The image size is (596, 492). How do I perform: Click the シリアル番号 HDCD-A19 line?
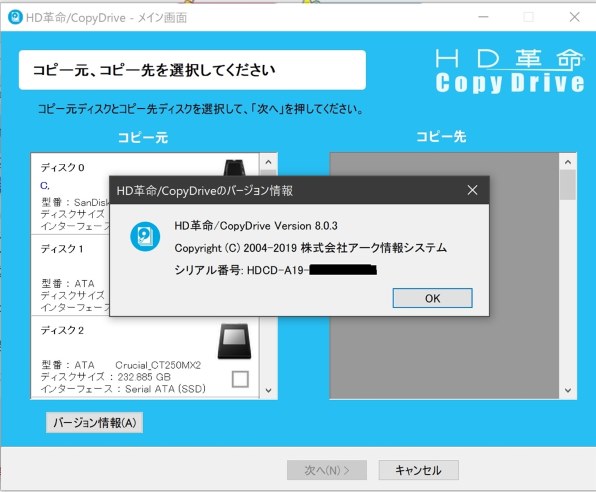276,270
